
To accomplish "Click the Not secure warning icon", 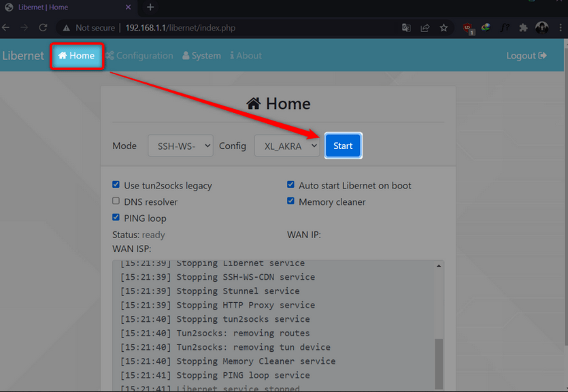I will point(66,28).
